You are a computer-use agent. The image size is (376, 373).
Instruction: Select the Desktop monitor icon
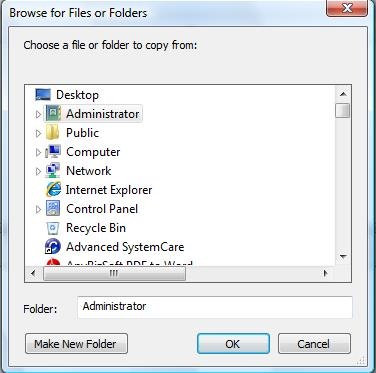click(x=43, y=95)
